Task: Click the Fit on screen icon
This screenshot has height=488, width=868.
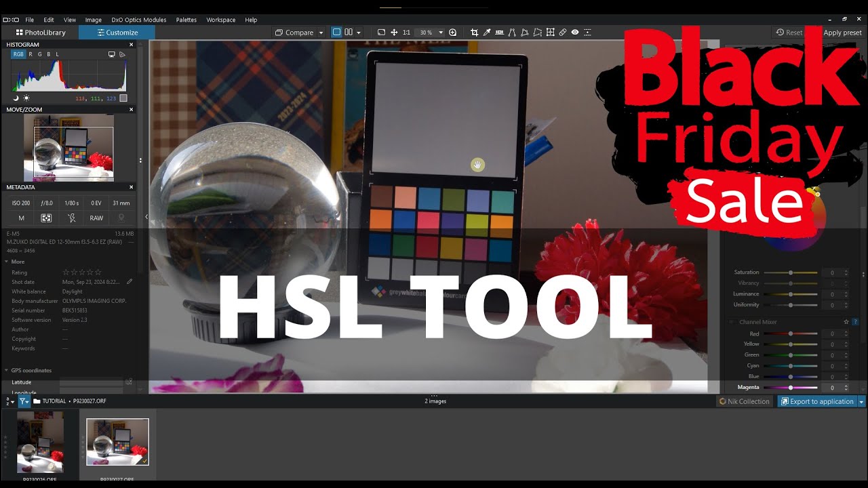Action: 381,33
